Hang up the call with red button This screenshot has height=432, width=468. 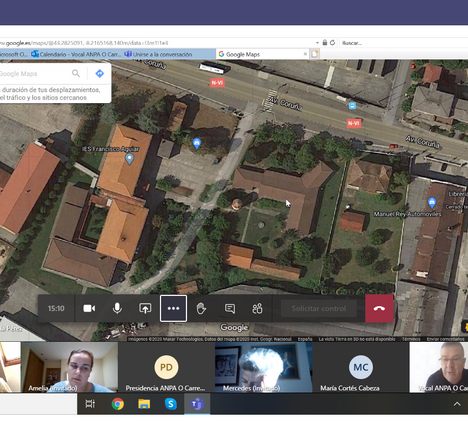(379, 309)
